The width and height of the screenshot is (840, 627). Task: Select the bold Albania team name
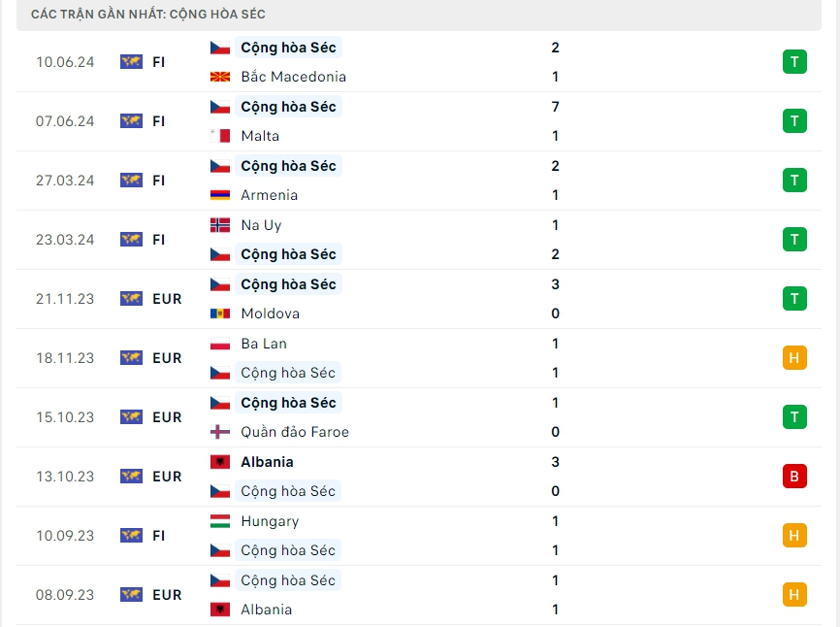pos(267,462)
